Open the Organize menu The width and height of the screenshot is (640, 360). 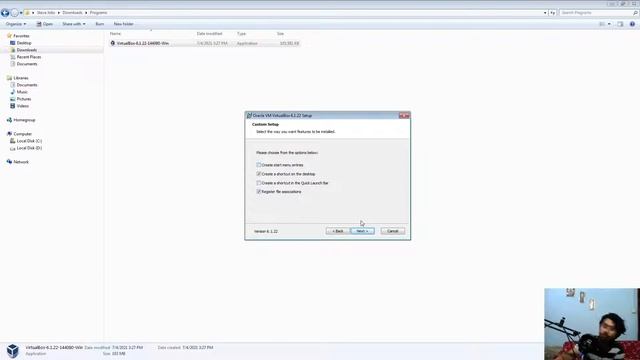pyautogui.click(x=16, y=24)
